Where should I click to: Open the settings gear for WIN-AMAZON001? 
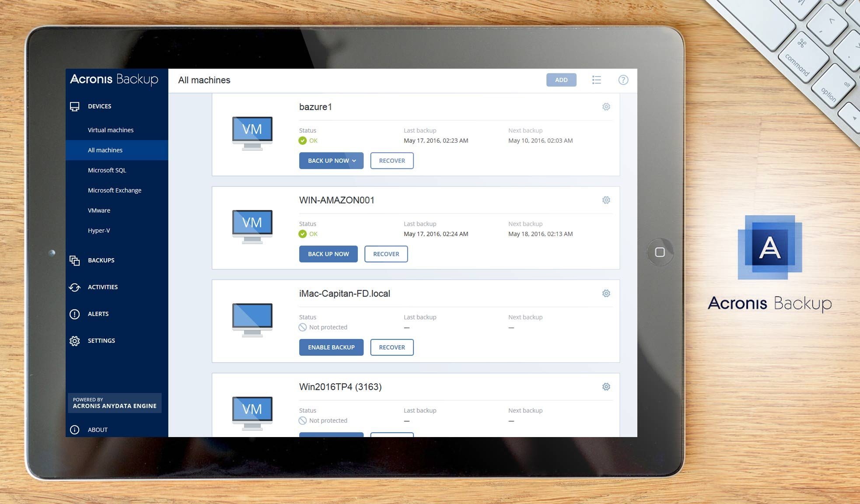tap(606, 199)
